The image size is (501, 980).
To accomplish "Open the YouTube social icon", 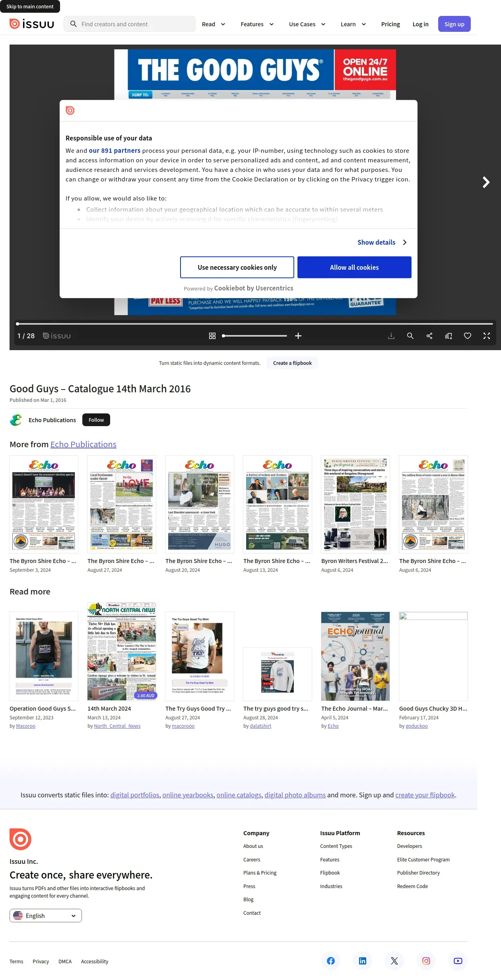I will point(458,961).
